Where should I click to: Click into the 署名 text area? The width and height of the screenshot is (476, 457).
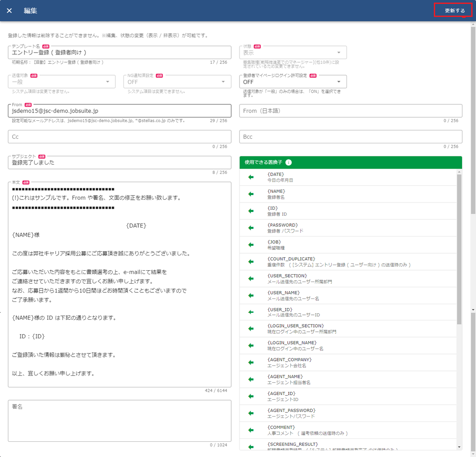click(119, 421)
